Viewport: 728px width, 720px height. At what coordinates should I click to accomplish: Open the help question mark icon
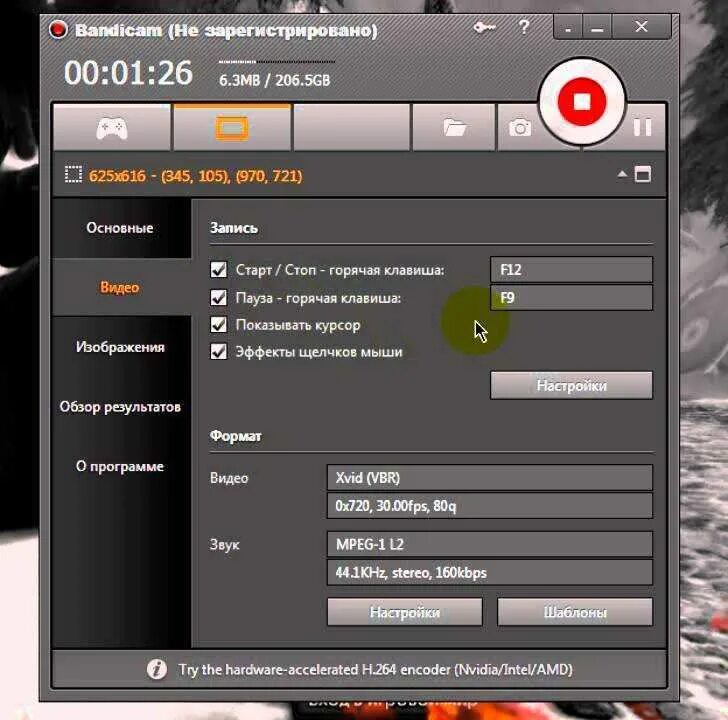[524, 27]
